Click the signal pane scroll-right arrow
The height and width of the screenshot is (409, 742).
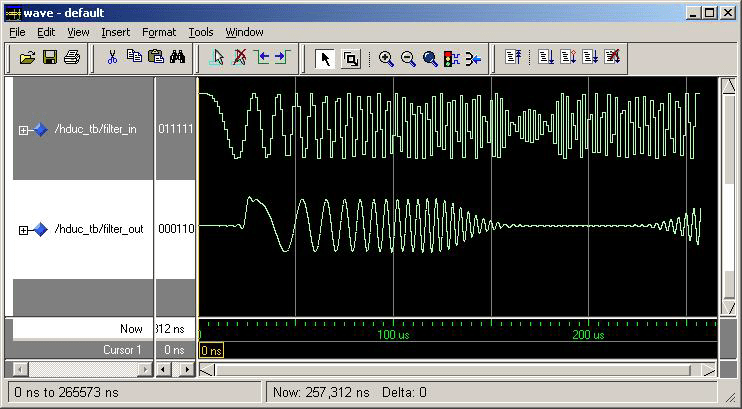pyautogui.click(x=145, y=369)
